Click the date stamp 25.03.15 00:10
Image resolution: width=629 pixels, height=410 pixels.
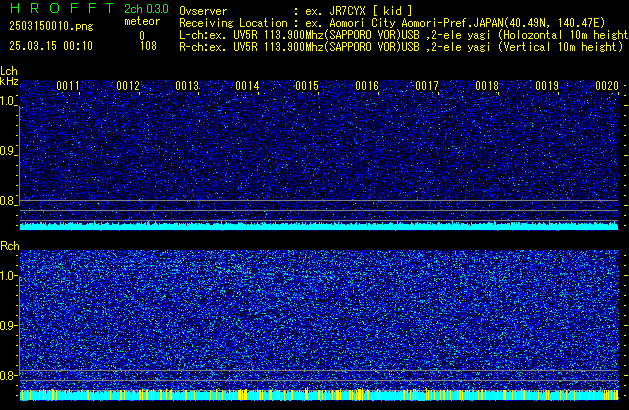[51, 46]
